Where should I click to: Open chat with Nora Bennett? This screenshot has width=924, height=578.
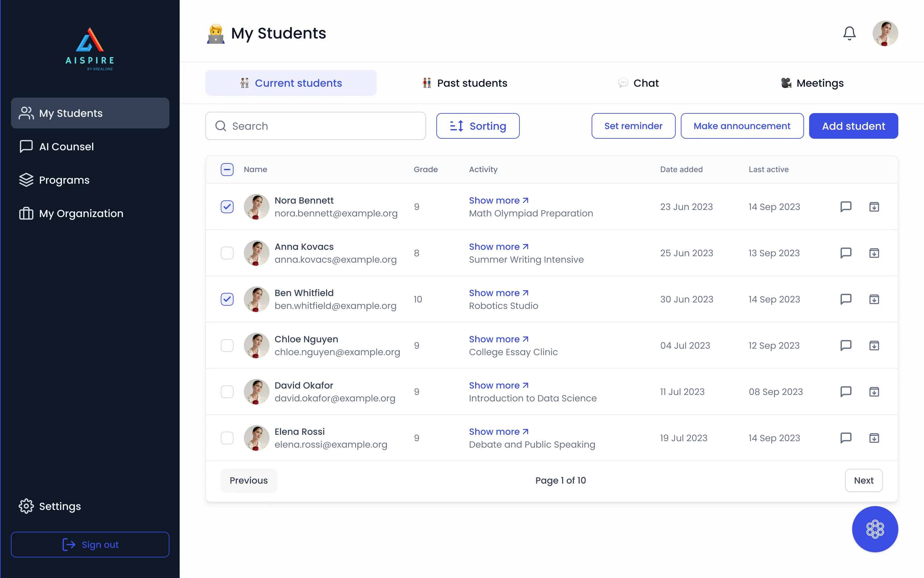tap(846, 207)
